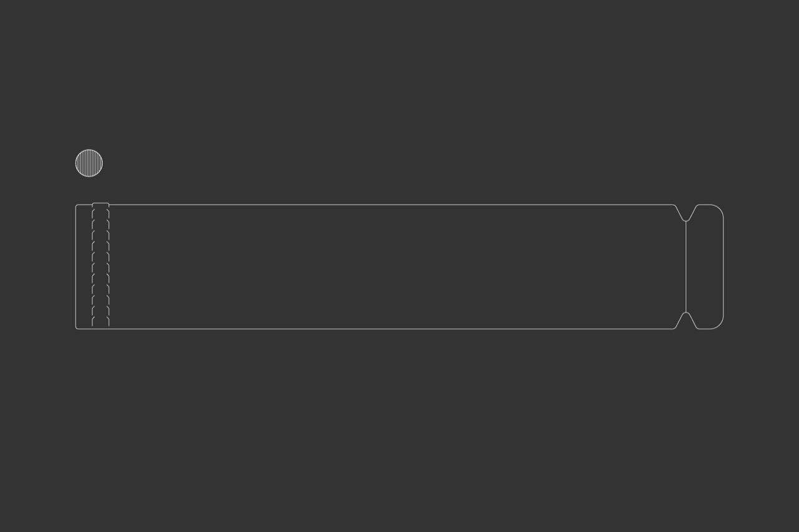
Task: Click inside the dashed knurled band region
Action: 100,266
